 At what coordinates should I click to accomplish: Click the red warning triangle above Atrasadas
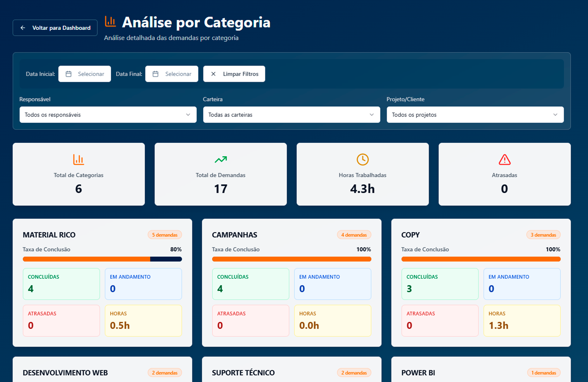tap(505, 159)
